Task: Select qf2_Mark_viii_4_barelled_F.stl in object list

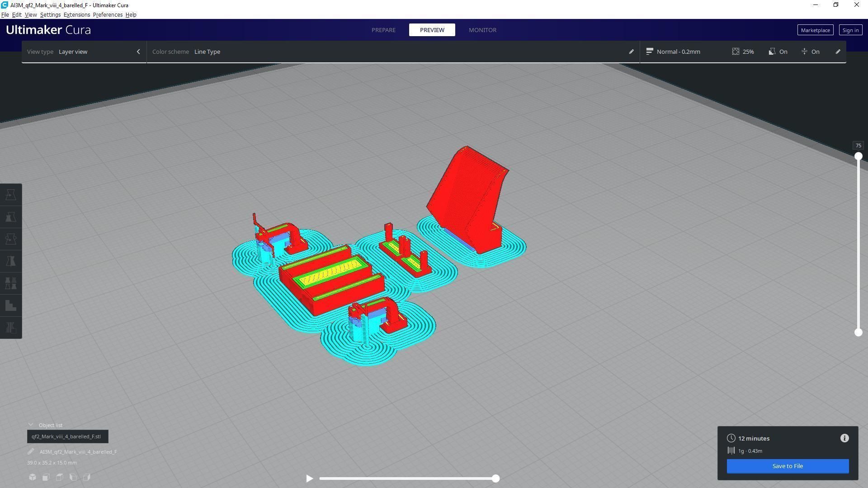Action: point(67,436)
